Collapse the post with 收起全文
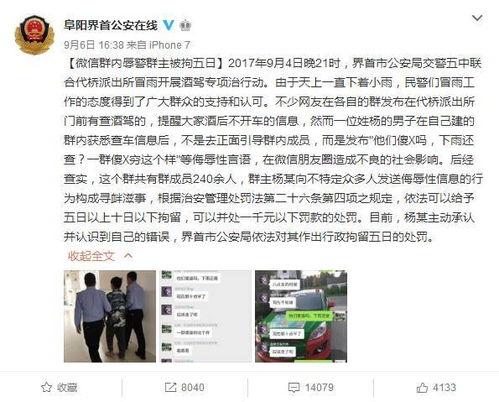 click(91, 256)
